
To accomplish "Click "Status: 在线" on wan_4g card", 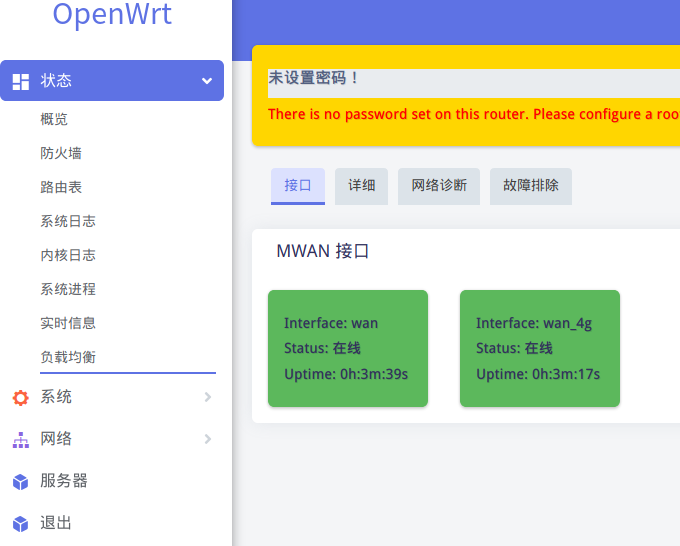I will coord(514,348).
